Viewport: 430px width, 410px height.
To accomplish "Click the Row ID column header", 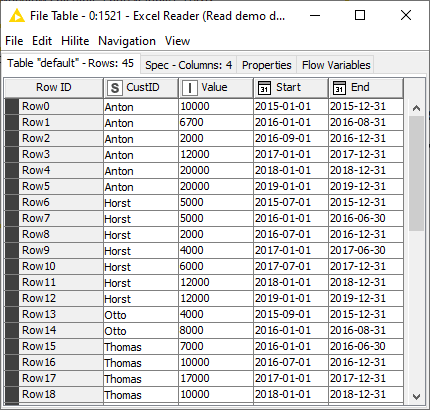I will coord(54,88).
